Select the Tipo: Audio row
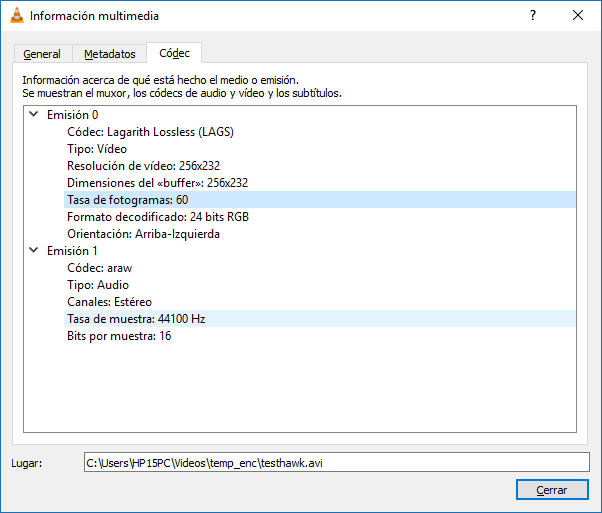 point(319,285)
